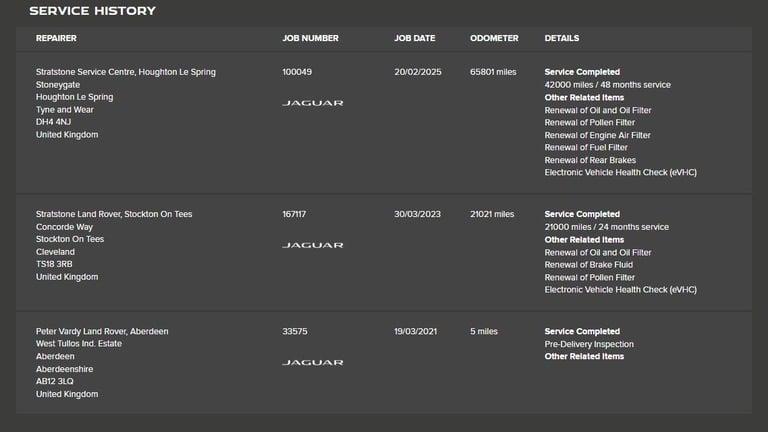Click the Job Date column header
This screenshot has height=432, width=768.
[414, 38]
